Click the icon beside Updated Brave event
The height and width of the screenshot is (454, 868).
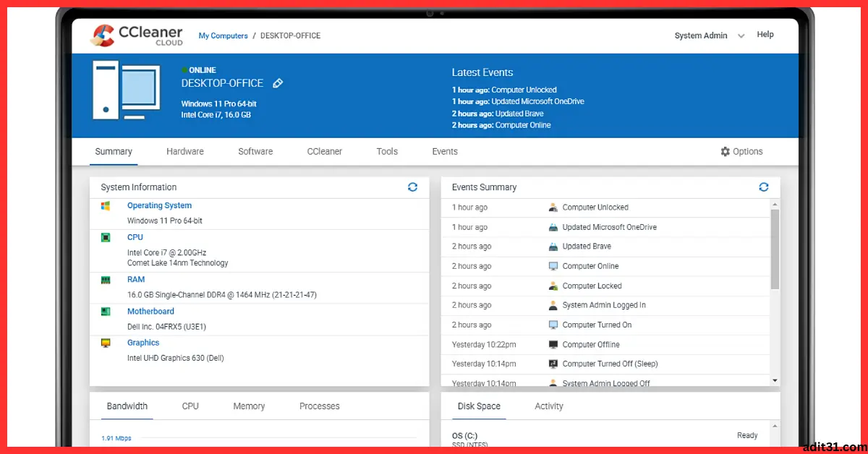(553, 247)
